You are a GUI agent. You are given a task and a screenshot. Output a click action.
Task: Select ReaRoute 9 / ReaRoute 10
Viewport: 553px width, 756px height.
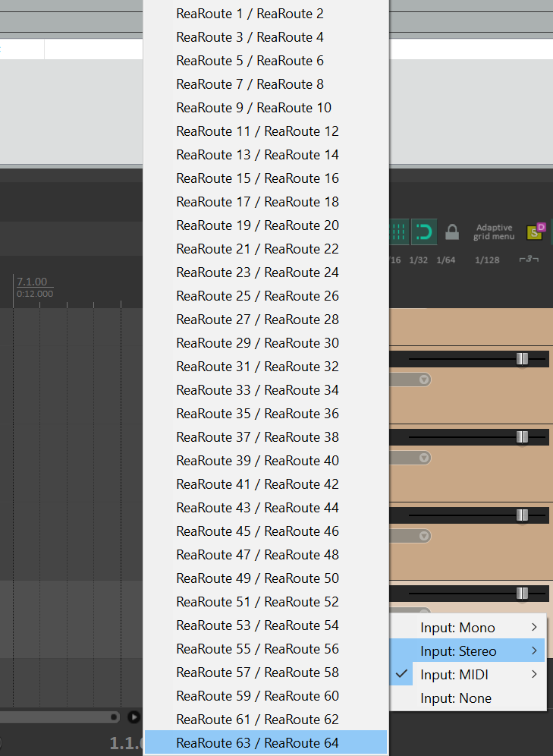tap(266, 108)
